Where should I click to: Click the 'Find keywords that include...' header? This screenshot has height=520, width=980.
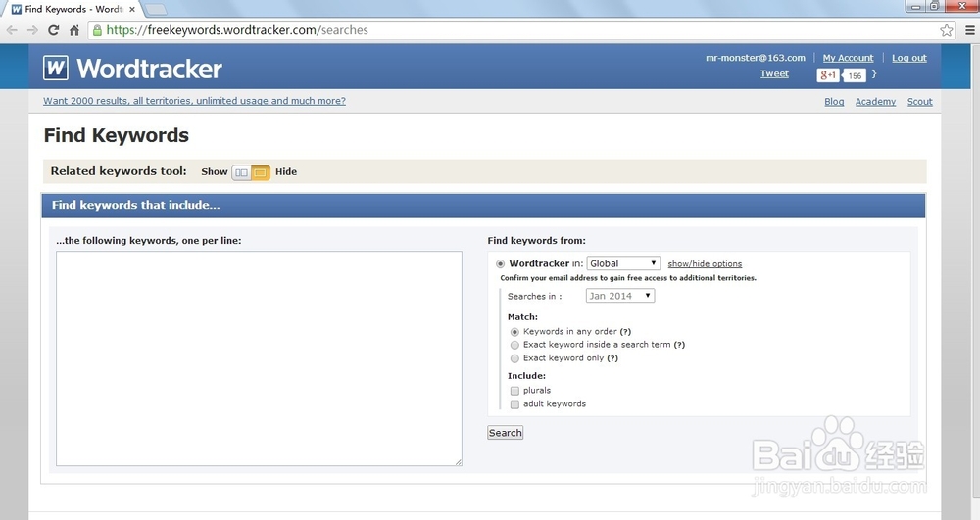tap(483, 206)
